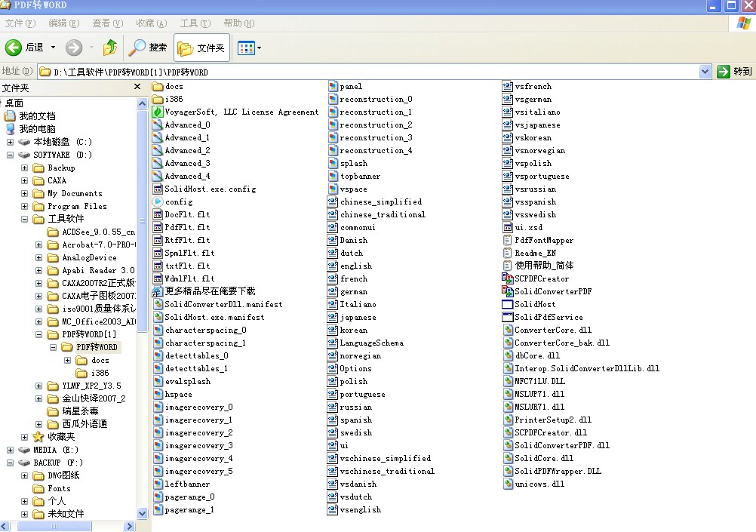Image resolution: width=756 pixels, height=532 pixels.
Task: Open the 帮助(H) menu
Action: point(239,23)
